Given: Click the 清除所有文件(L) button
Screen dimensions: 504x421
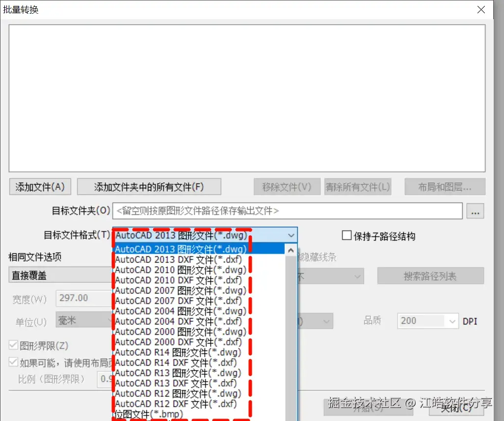Looking at the screenshot, I should [x=357, y=187].
